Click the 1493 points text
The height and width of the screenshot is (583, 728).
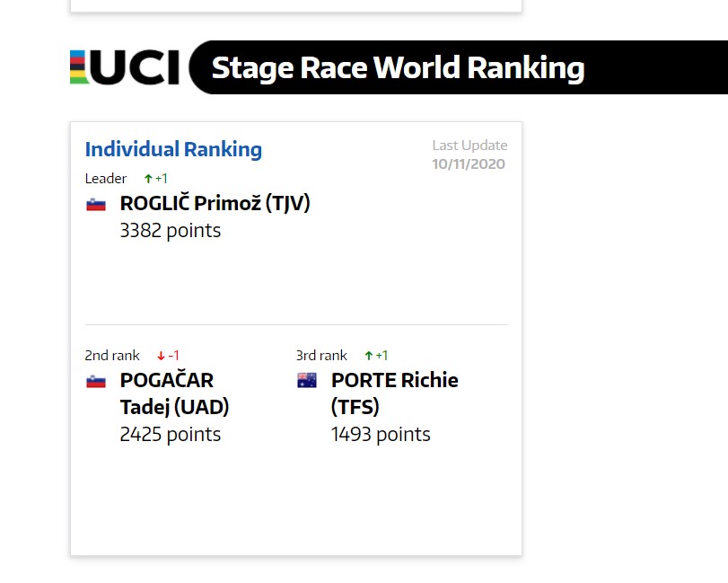(x=381, y=435)
